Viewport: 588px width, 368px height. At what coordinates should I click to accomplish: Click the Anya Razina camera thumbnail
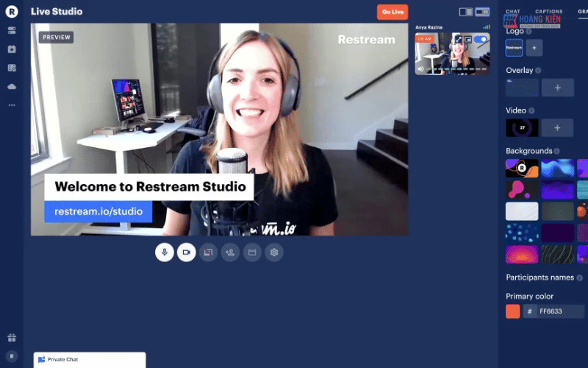[452, 54]
